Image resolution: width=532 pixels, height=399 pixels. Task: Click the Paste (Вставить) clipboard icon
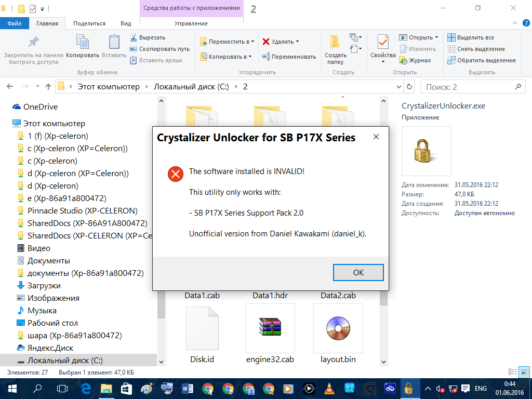pos(114,42)
